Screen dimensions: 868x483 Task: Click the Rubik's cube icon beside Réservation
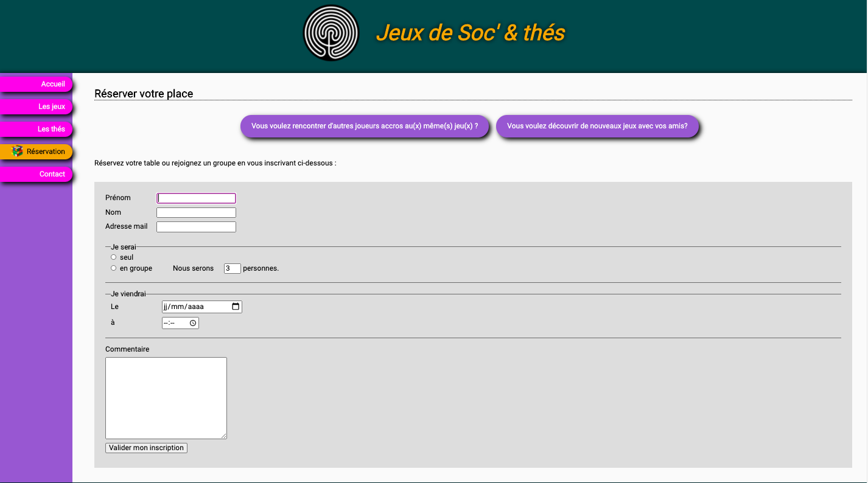(x=17, y=151)
